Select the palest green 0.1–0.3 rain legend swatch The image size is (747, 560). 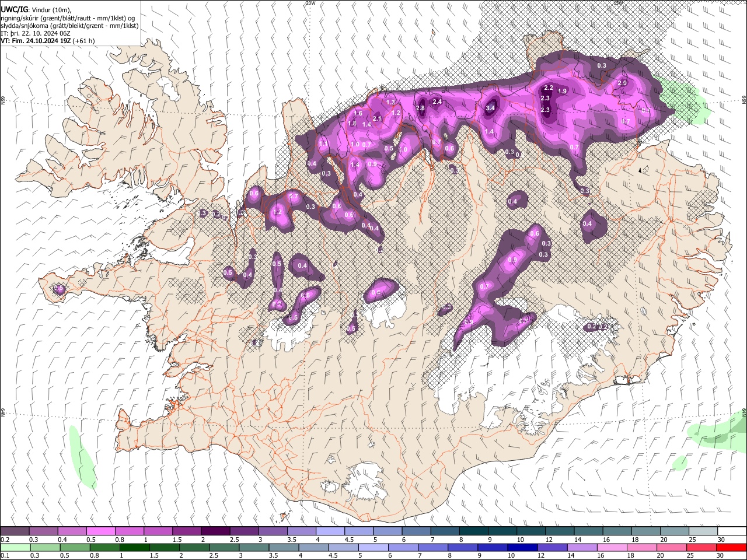15,547
